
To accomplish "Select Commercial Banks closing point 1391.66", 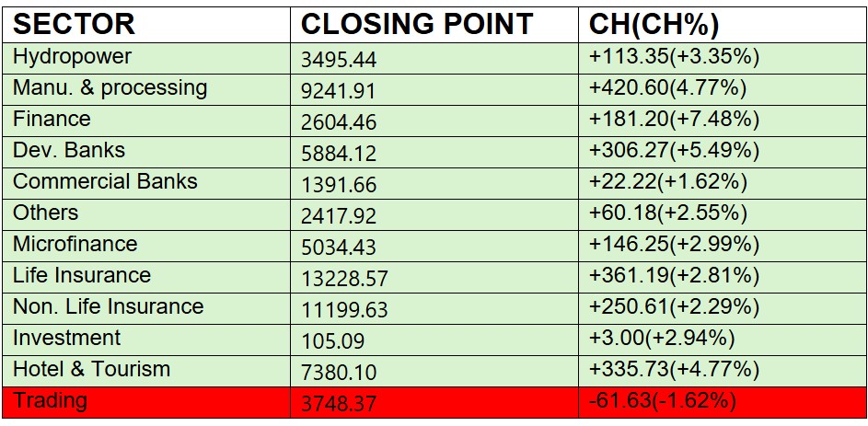I will 339,184.
